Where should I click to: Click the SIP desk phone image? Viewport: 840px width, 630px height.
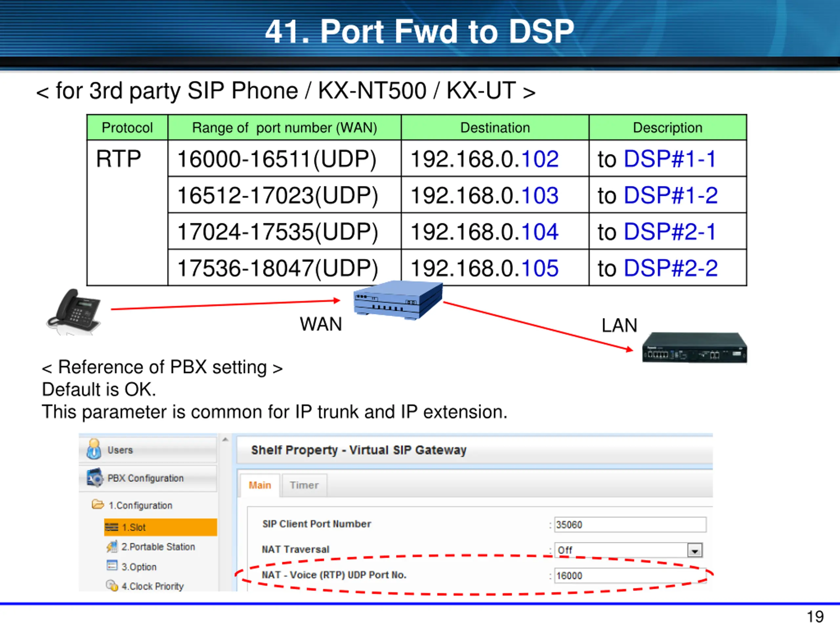pos(74,311)
